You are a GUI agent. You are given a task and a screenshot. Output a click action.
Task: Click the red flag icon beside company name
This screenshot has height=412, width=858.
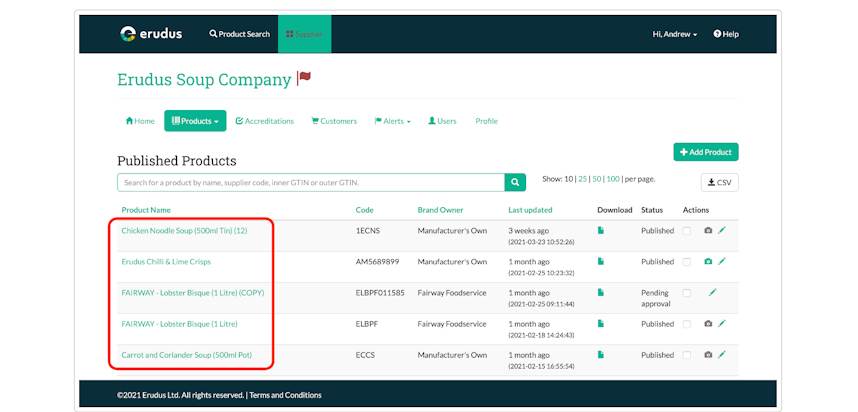point(304,78)
